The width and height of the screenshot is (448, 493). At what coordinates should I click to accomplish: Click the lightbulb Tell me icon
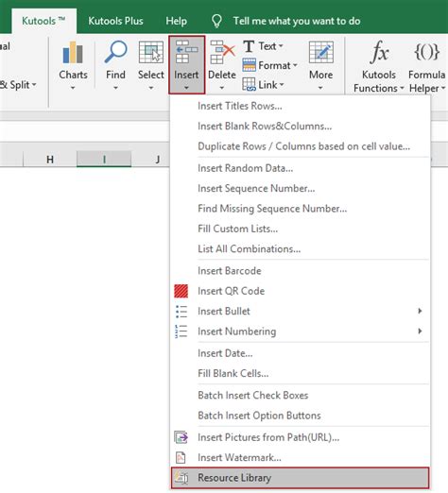[216, 21]
